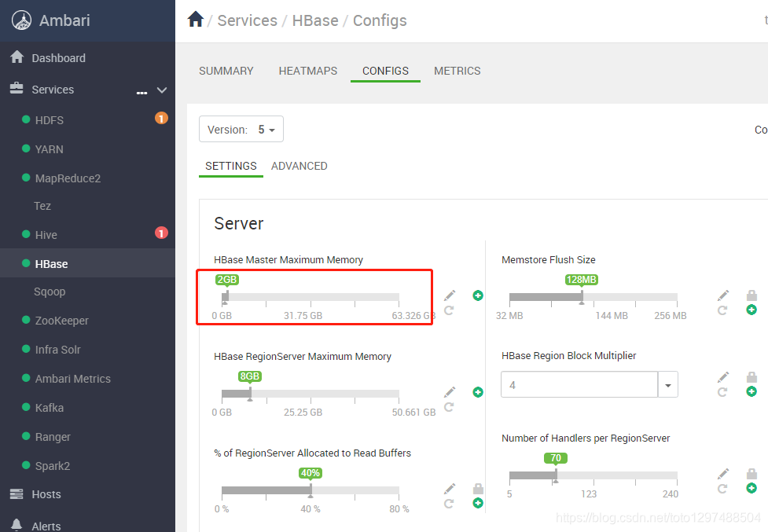
Task: Select Ambari Metrics service in sidebar
Action: point(72,379)
